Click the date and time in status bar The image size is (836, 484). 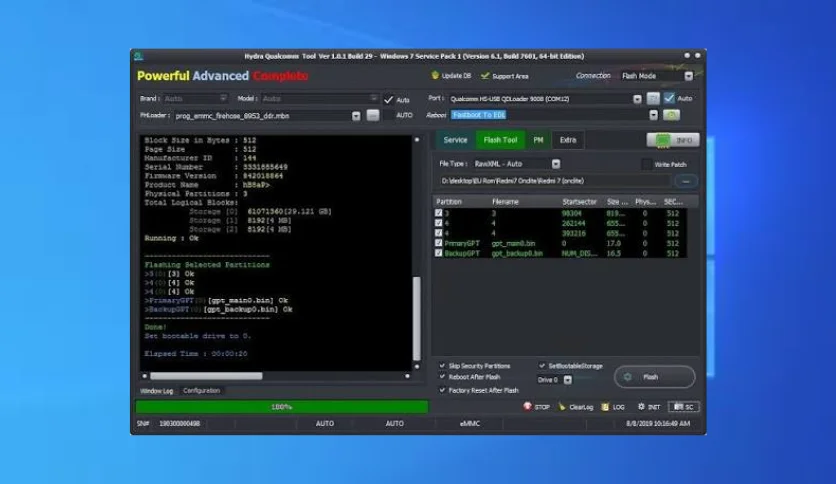[x=658, y=423]
